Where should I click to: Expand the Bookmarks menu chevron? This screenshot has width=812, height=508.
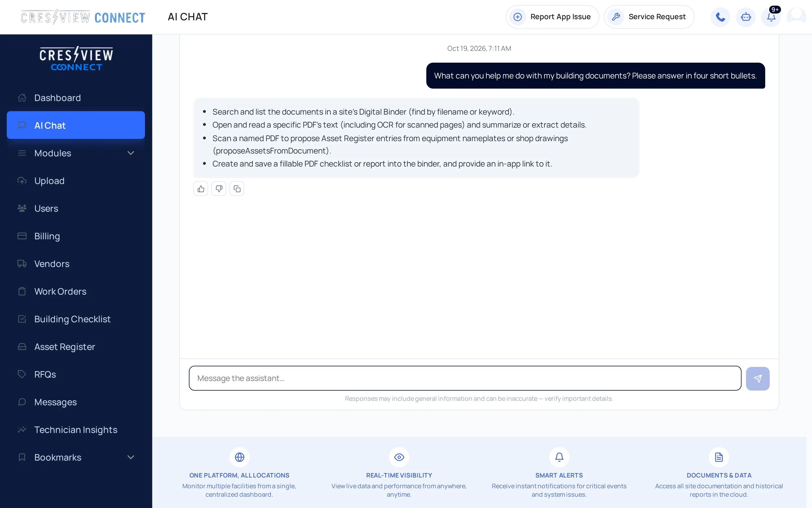coord(131,457)
